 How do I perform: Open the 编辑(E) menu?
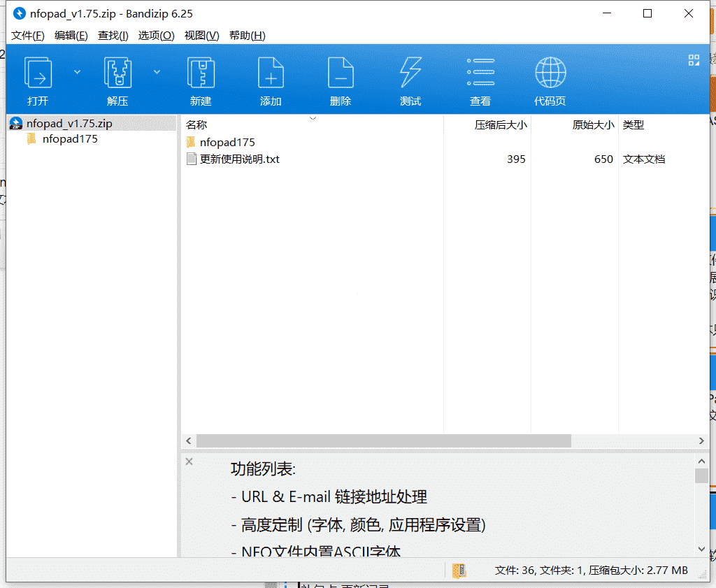[x=71, y=36]
